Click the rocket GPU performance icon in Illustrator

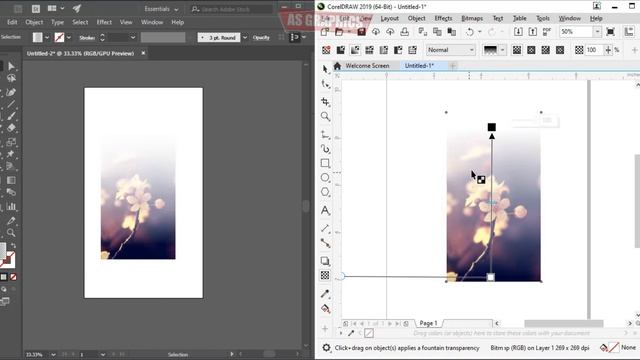[x=77, y=9]
